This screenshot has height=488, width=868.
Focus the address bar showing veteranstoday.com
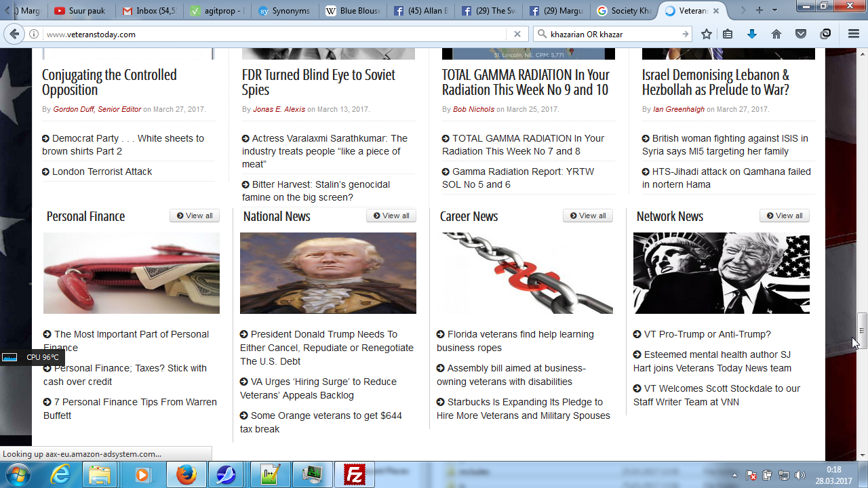(x=275, y=34)
